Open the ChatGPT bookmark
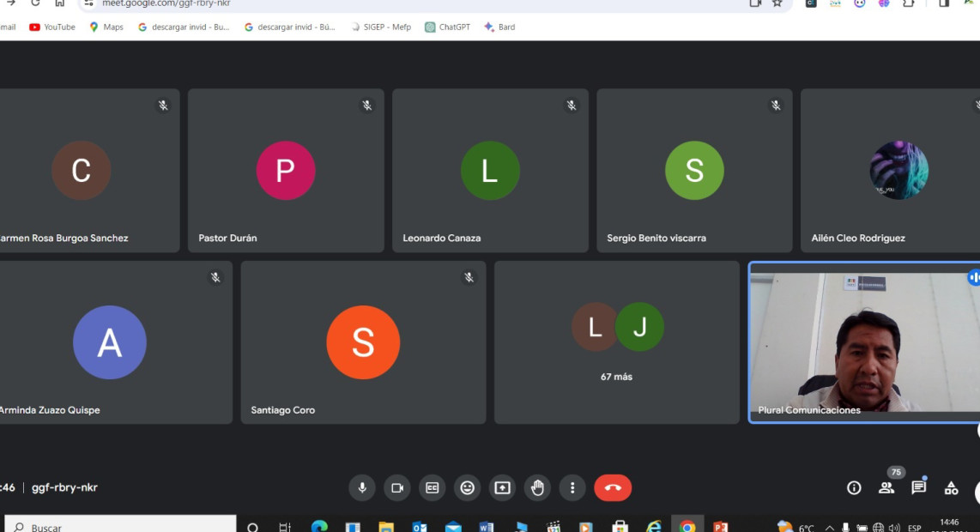This screenshot has height=532, width=980. click(x=447, y=27)
